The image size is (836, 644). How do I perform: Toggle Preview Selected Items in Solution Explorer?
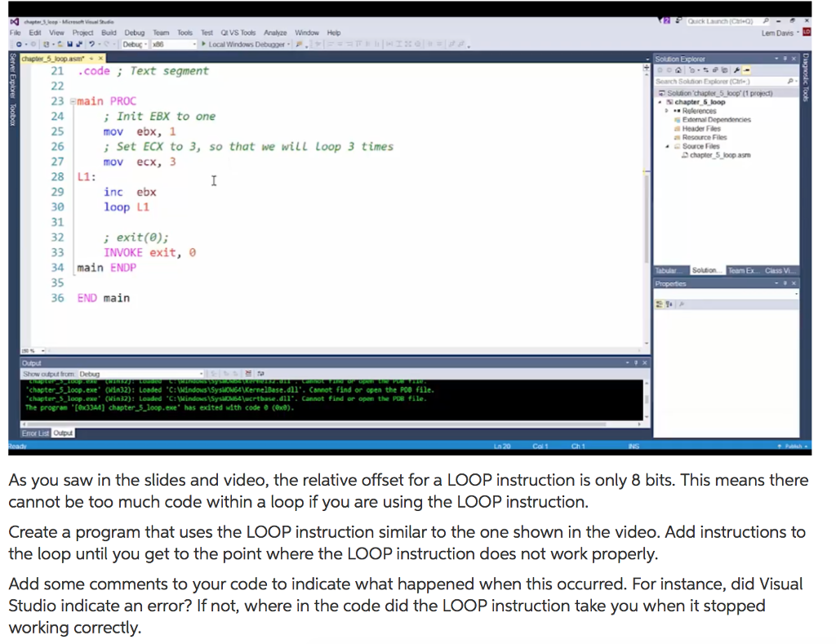(745, 70)
